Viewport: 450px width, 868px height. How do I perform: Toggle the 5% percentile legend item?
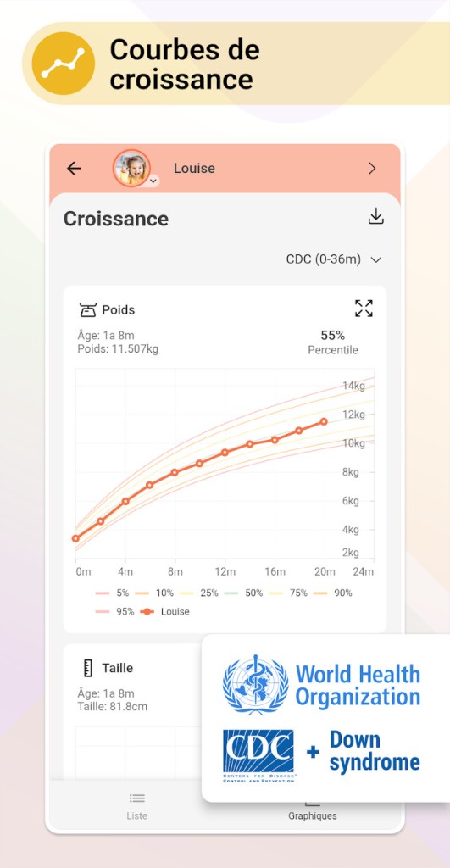coord(113,593)
